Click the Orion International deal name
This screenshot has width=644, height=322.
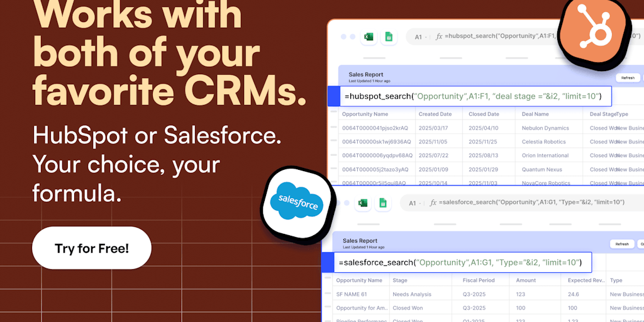point(545,156)
